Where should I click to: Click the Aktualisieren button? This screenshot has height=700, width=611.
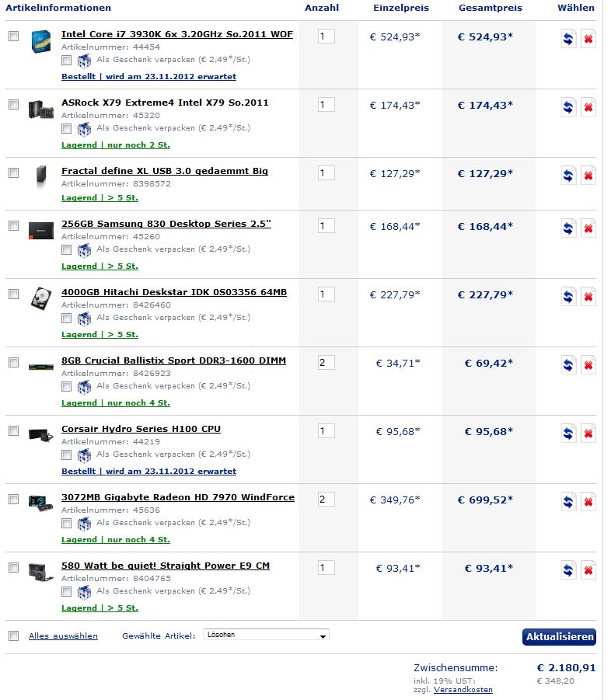[x=560, y=637]
